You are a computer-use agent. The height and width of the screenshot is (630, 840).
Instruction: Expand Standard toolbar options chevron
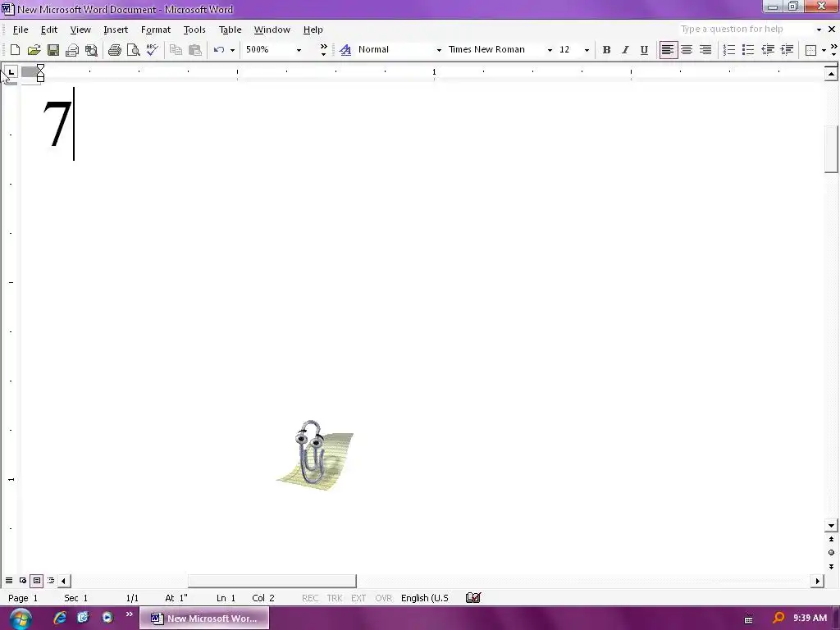click(323, 50)
